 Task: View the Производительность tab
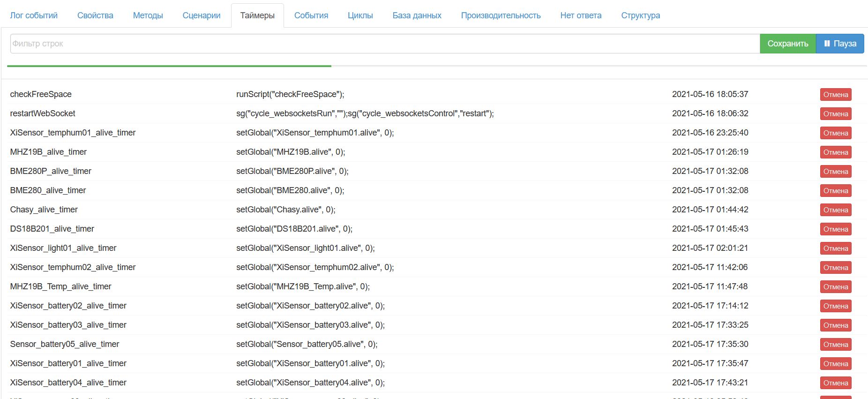pos(501,15)
